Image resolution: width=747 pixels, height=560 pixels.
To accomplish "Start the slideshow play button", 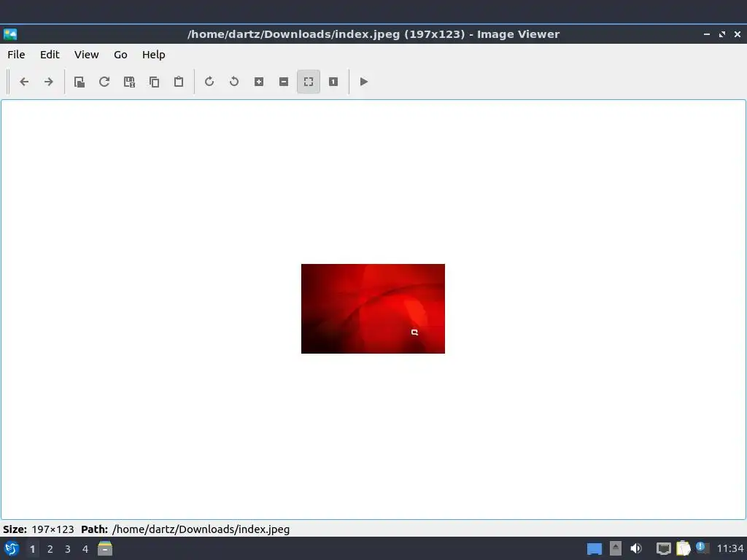I will [x=363, y=82].
